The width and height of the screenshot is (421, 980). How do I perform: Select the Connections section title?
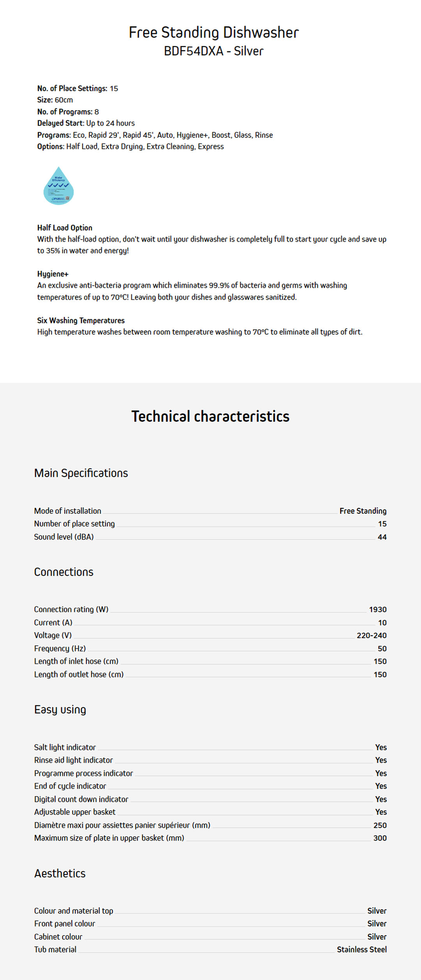(x=64, y=572)
